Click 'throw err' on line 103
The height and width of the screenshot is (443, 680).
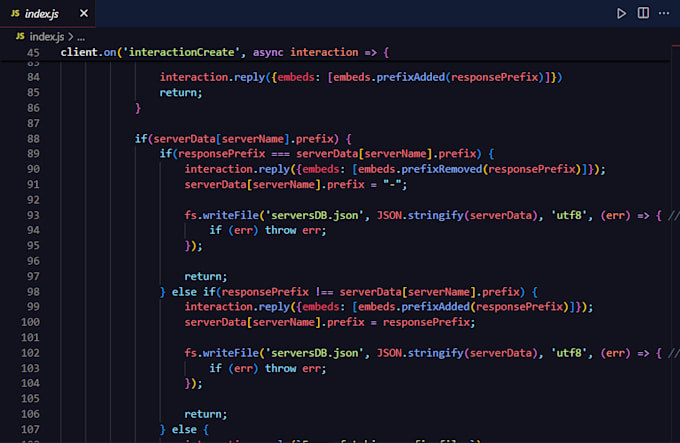click(295, 368)
